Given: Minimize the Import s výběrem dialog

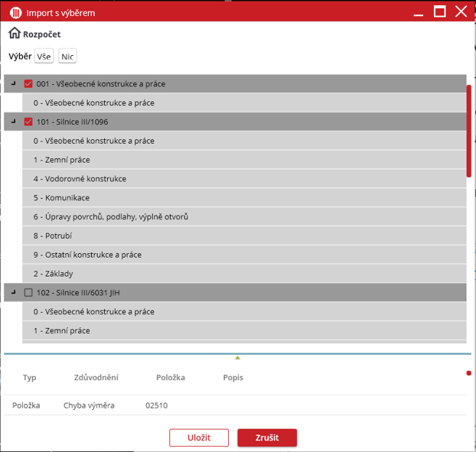Looking at the screenshot, I should click(x=418, y=11).
